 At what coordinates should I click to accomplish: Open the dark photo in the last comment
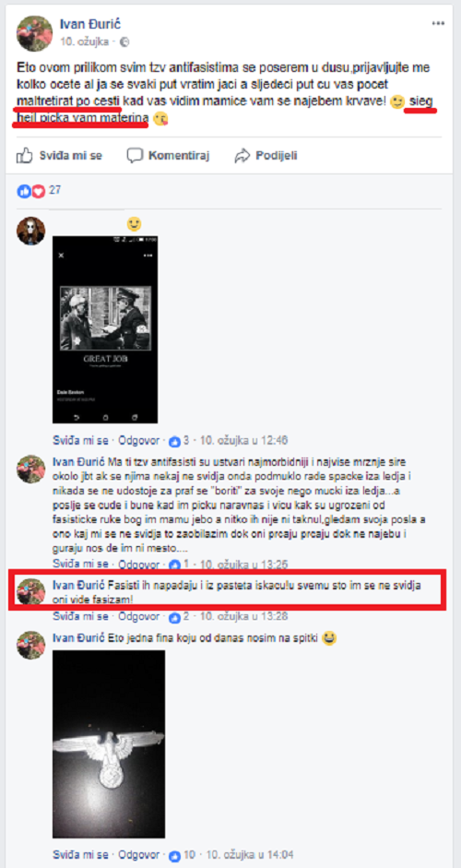click(x=109, y=744)
